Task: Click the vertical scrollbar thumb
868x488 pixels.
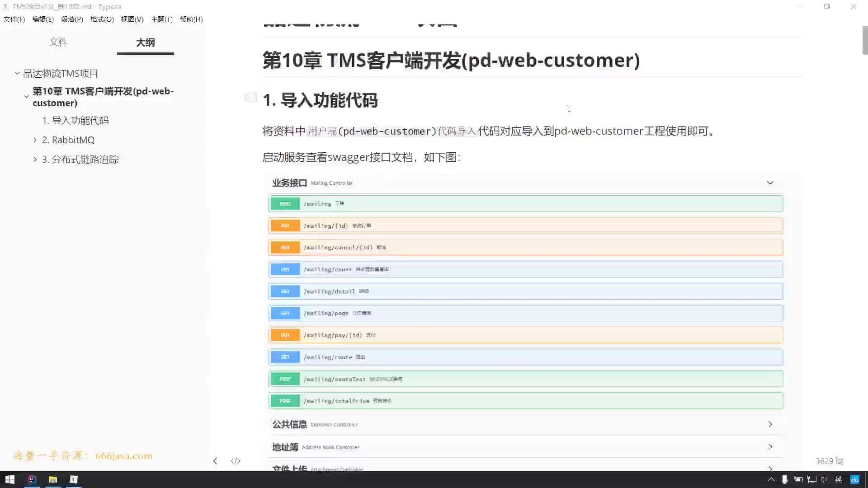Action: pos(865,40)
